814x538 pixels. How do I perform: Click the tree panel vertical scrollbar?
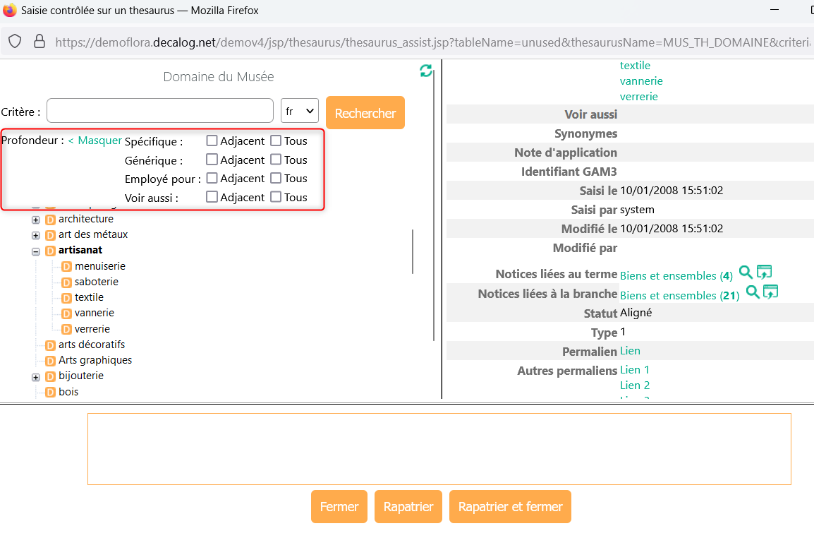[x=413, y=250]
